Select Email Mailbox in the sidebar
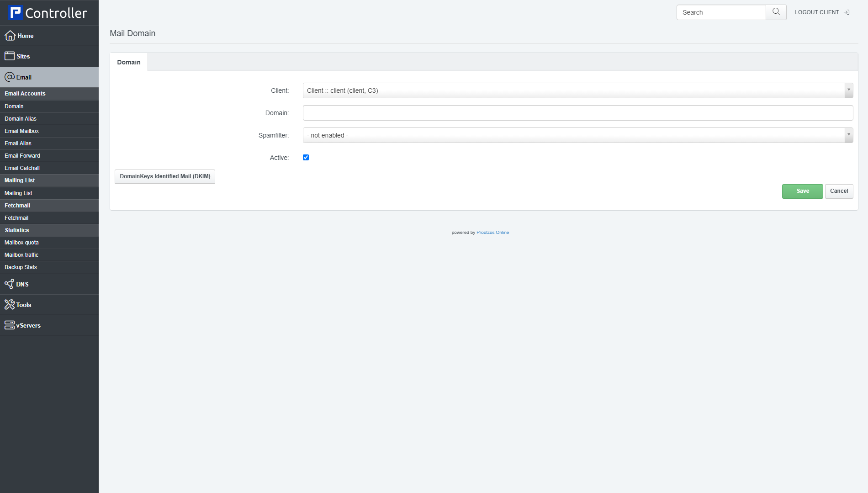 [22, 131]
